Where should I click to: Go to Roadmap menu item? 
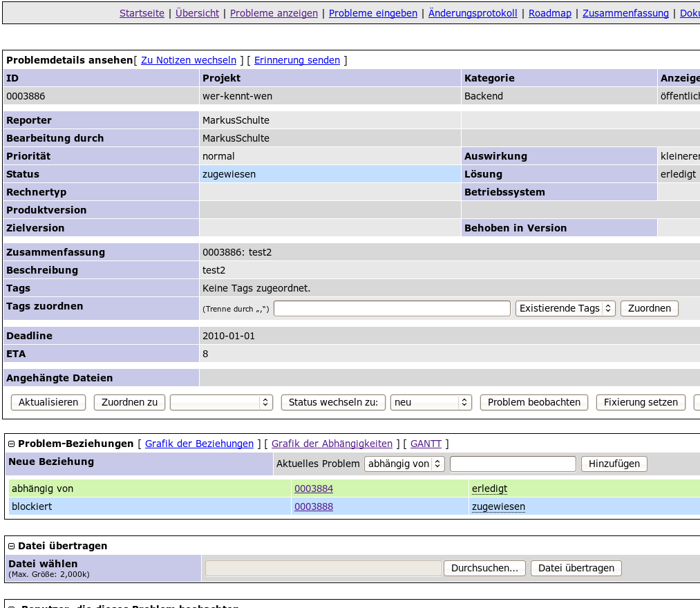point(550,13)
